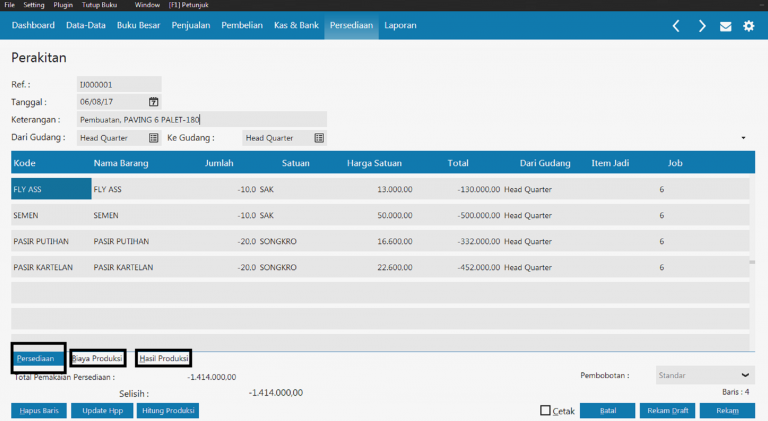
Task: Toggle the Cetak checkbox
Action: (x=545, y=410)
